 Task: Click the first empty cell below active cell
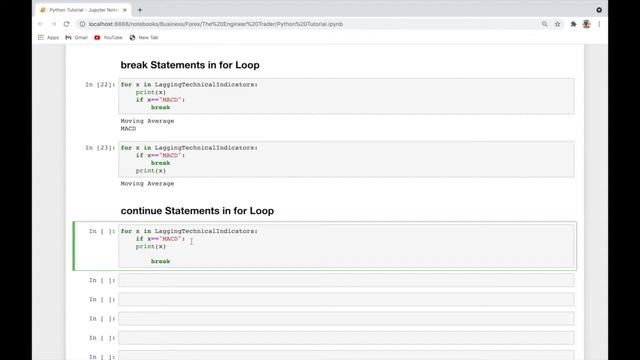[346, 280]
